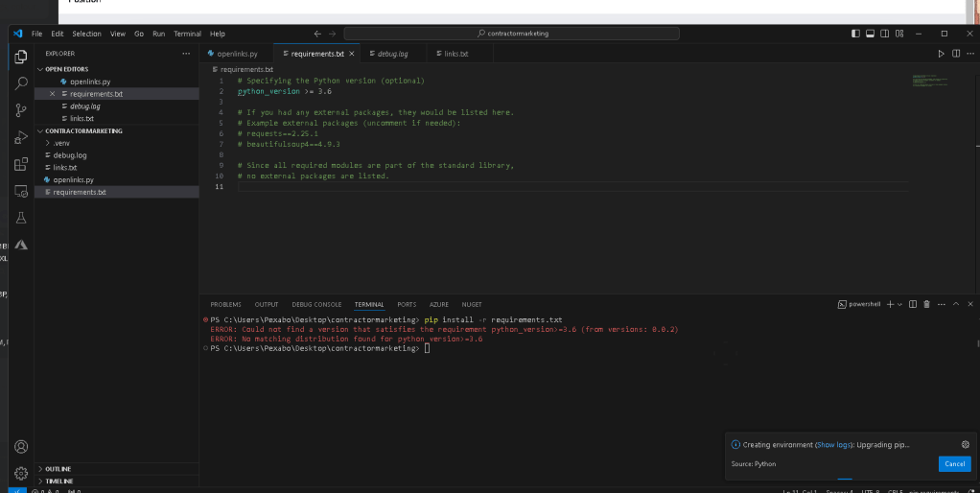The width and height of the screenshot is (980, 493).
Task: Open the Azure view in activity bar
Action: point(21,245)
